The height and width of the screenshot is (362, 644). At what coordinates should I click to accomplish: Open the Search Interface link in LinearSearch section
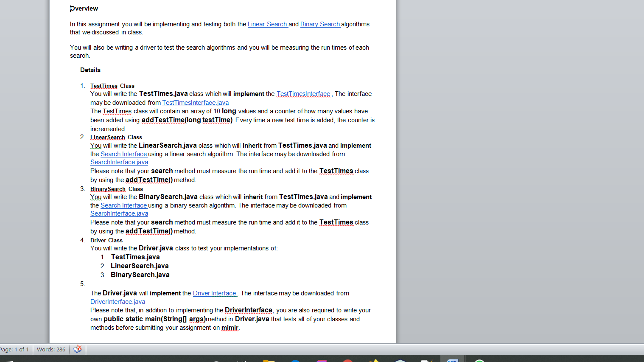pos(123,154)
